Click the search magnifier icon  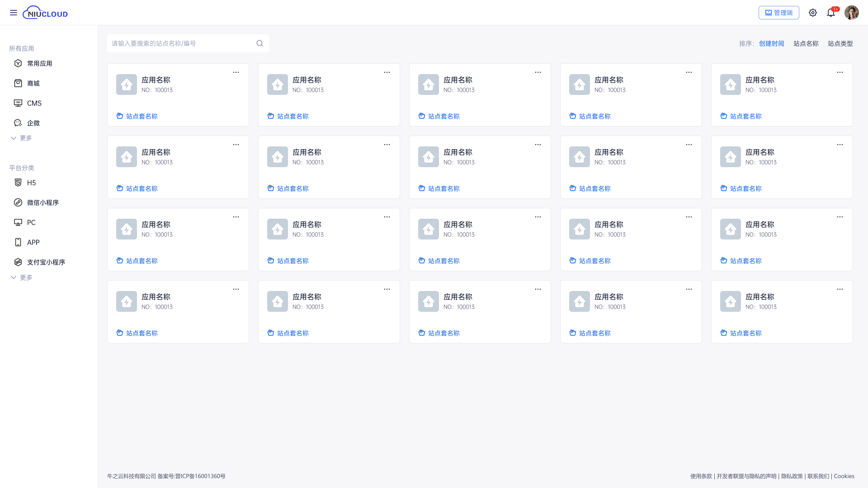259,43
